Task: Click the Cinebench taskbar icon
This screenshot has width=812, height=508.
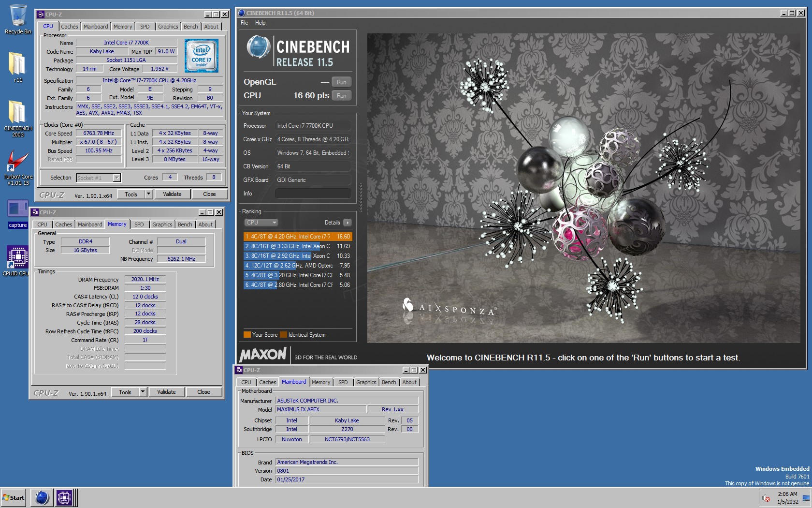Action: (x=42, y=497)
